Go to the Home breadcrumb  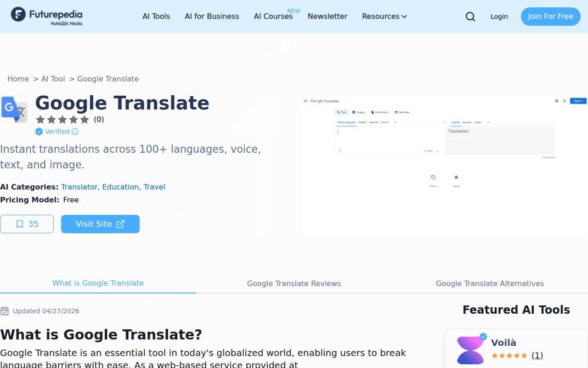coord(18,79)
